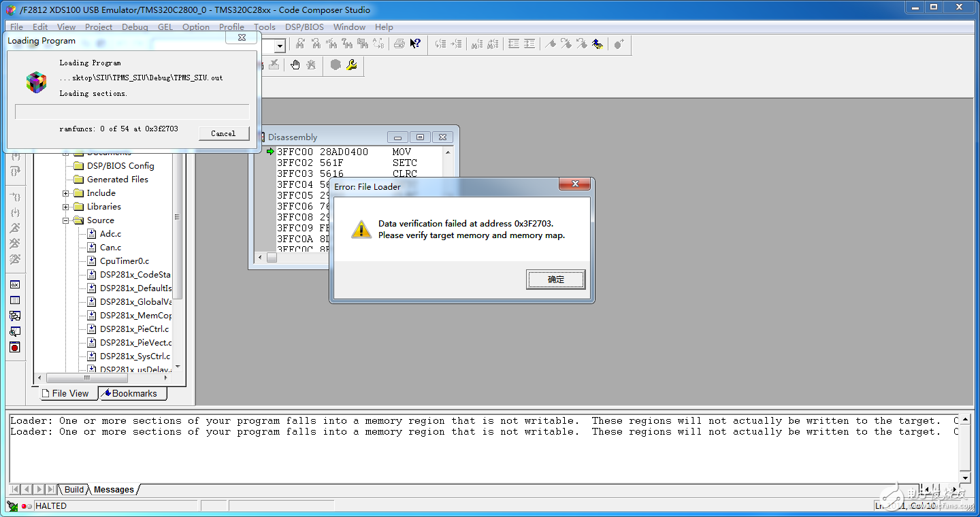Click the Search word 'abc' binoculars icon
Screen dimensions: 980x517
[x=331, y=44]
